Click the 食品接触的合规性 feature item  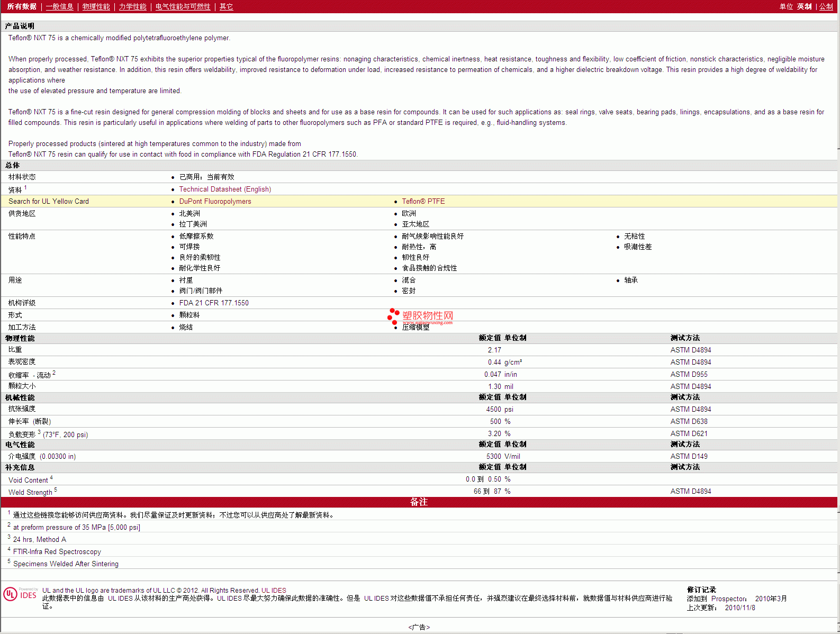(429, 268)
